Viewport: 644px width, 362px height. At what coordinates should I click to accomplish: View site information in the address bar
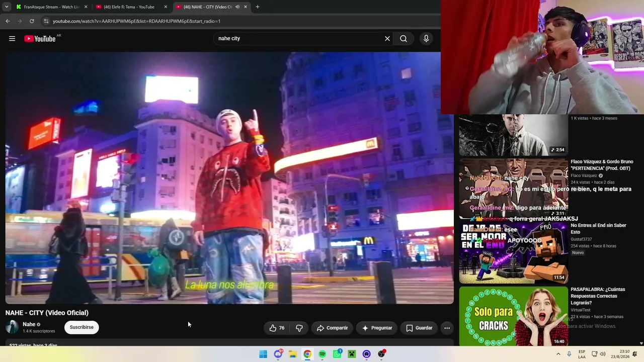pos(46,21)
